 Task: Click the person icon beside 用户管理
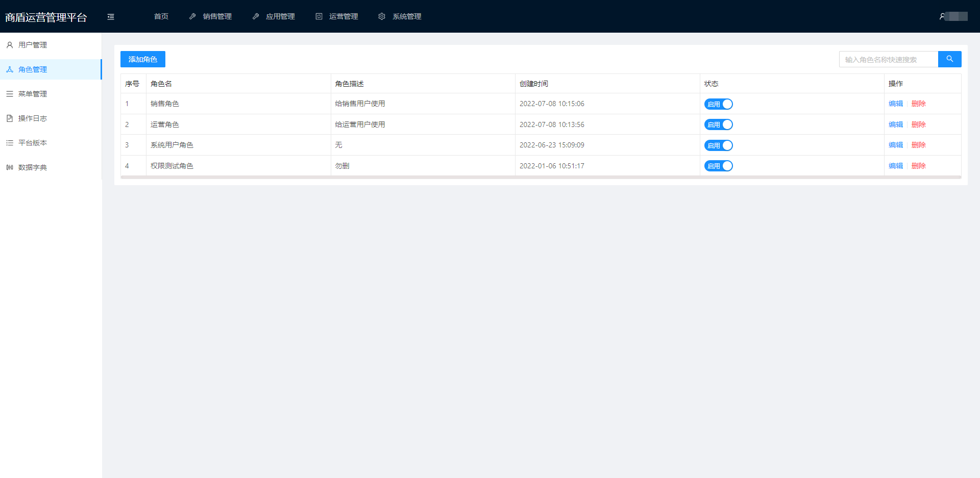coord(10,45)
